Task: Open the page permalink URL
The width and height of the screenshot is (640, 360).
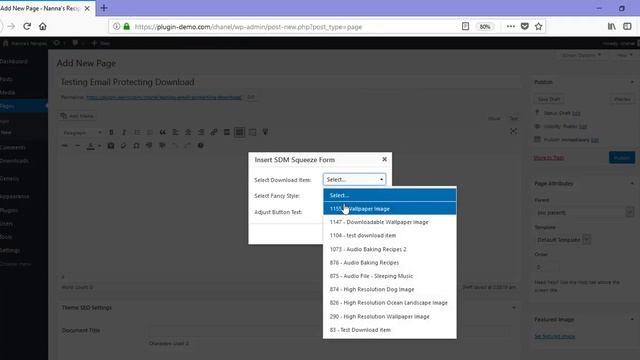Action: coord(164,98)
